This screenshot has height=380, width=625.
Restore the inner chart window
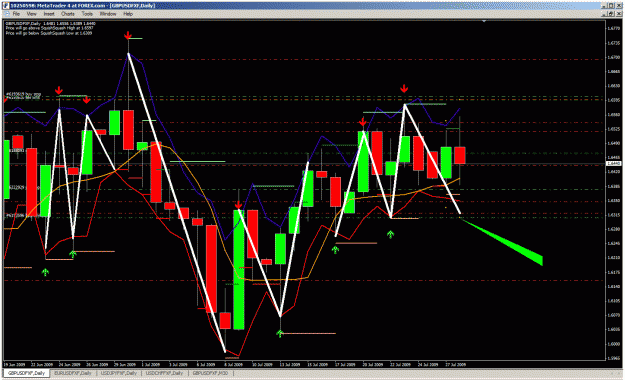point(611,14)
